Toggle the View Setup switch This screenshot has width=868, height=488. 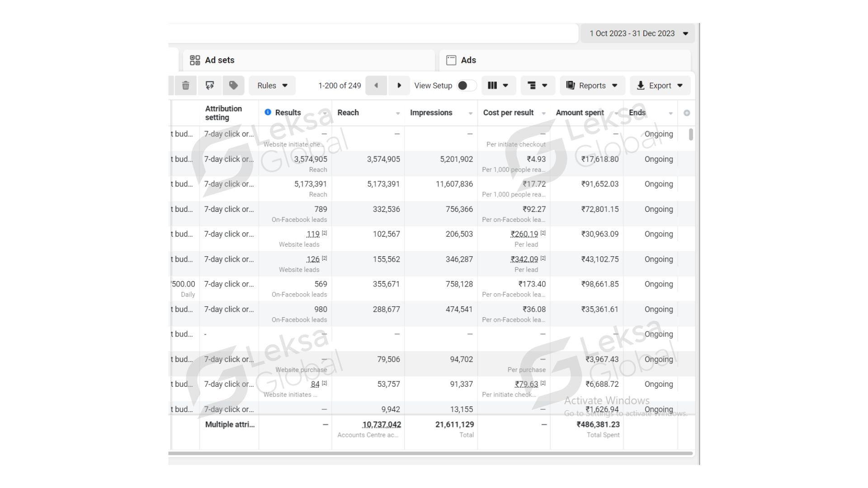click(x=466, y=85)
